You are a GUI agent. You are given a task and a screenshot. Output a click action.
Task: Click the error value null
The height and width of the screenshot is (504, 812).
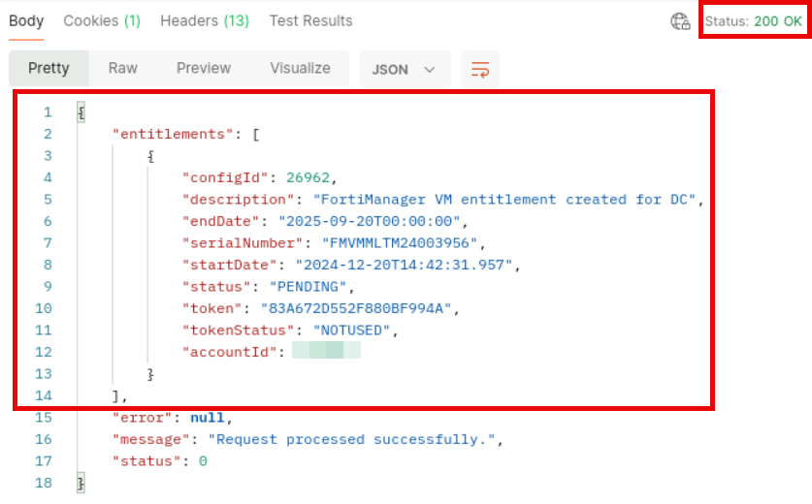click(x=208, y=418)
